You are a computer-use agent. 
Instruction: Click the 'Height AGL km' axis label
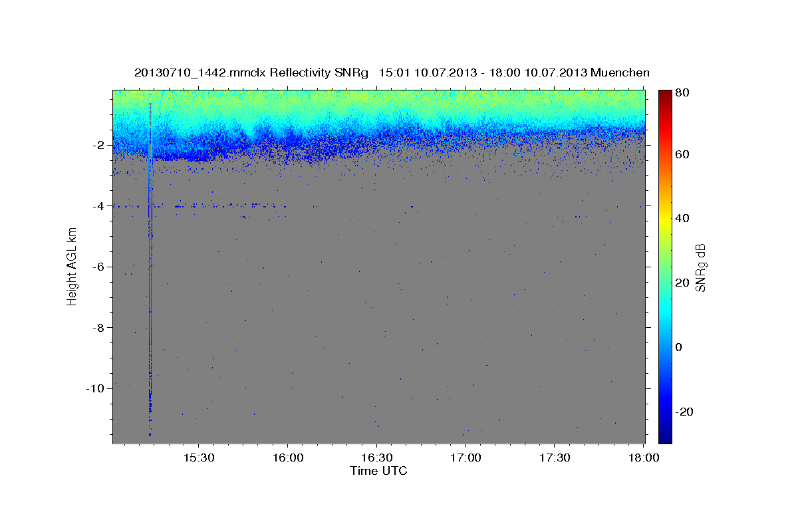[x=72, y=267]
